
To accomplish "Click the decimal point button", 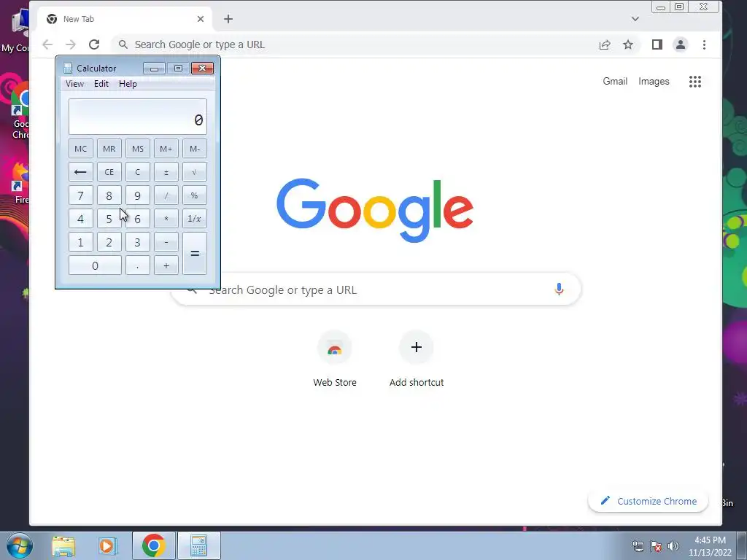I will click(138, 265).
